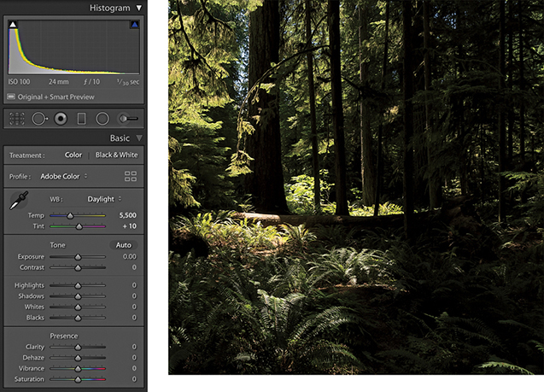
Task: Click the forest photo preview
Action: [x=355, y=188]
